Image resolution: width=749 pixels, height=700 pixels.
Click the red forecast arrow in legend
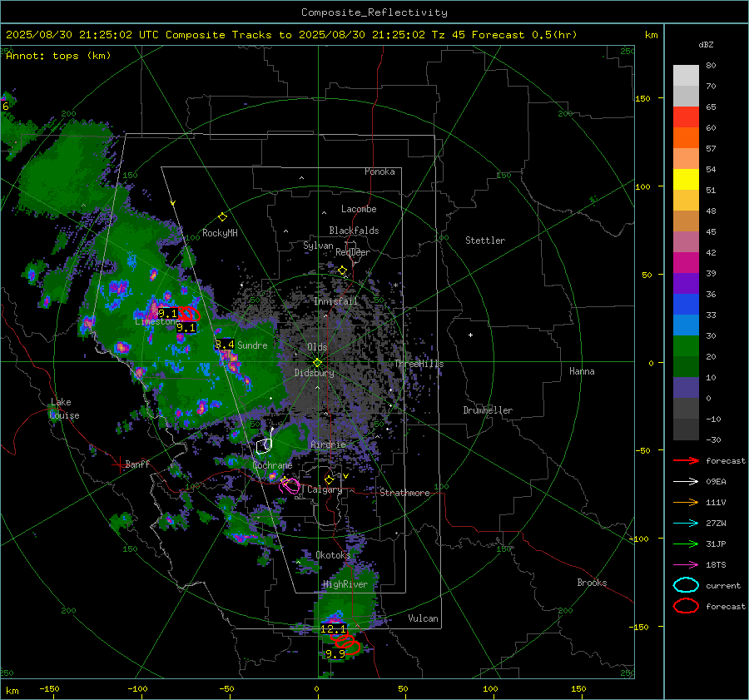(x=686, y=460)
